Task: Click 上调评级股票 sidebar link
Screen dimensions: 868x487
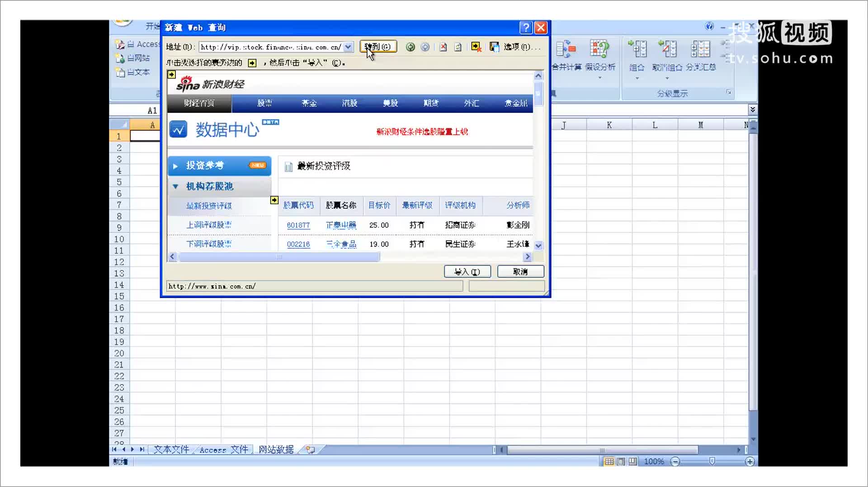Action: (x=209, y=225)
